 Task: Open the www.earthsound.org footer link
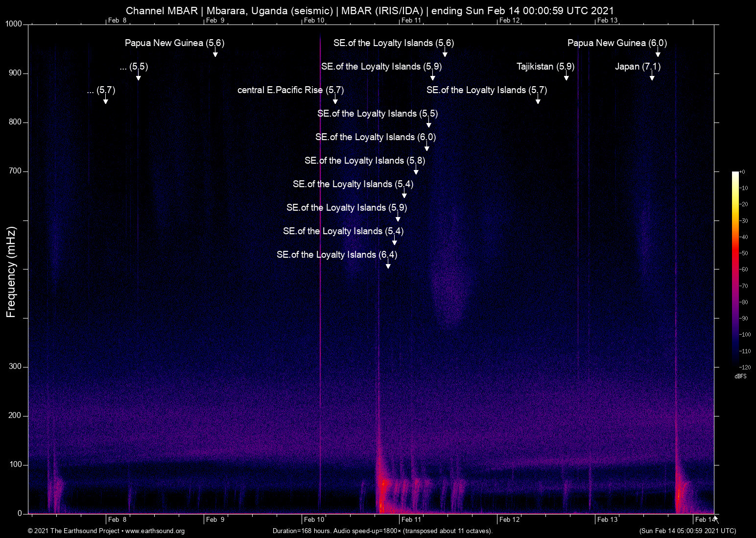(155, 531)
